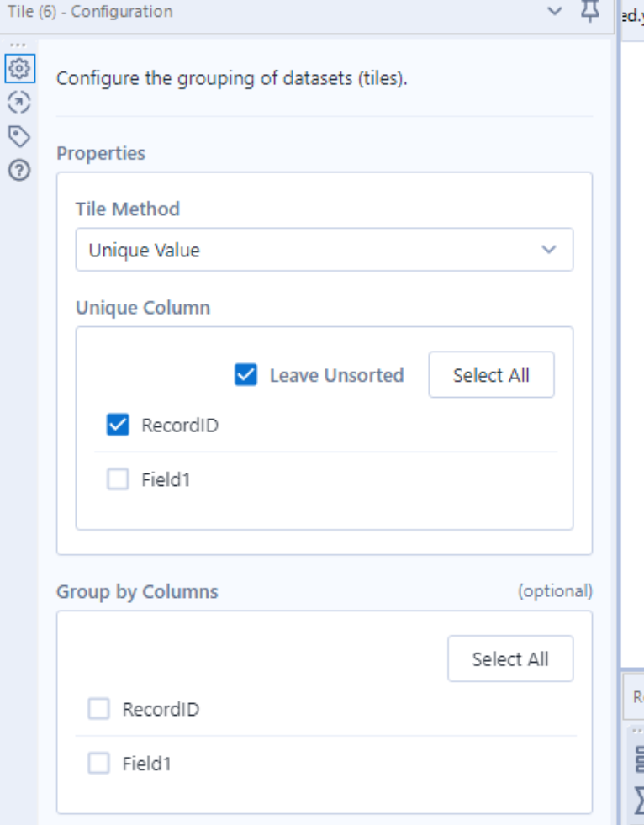Switch to the partially visible workflow tab
The height and width of the screenshot is (825, 644).
tap(632, 16)
